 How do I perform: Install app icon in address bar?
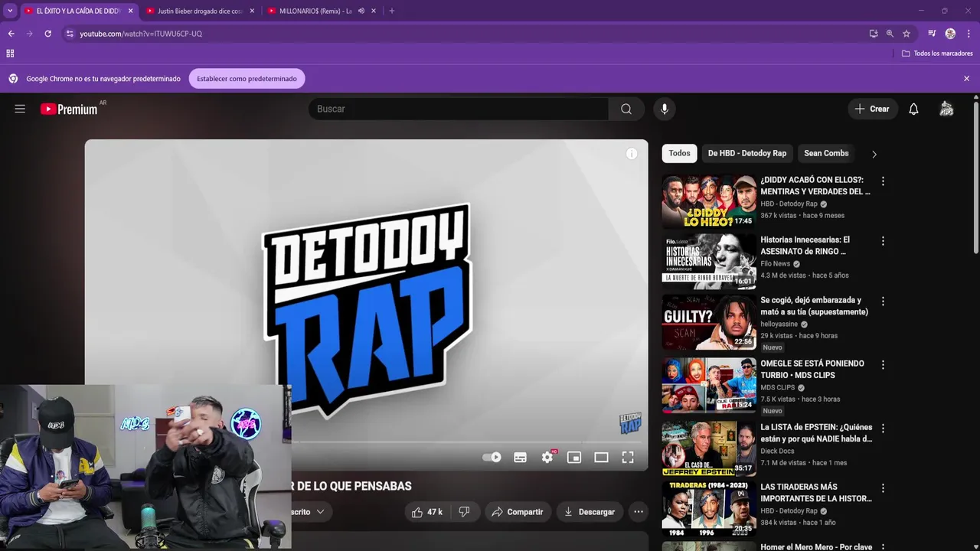[x=874, y=34]
